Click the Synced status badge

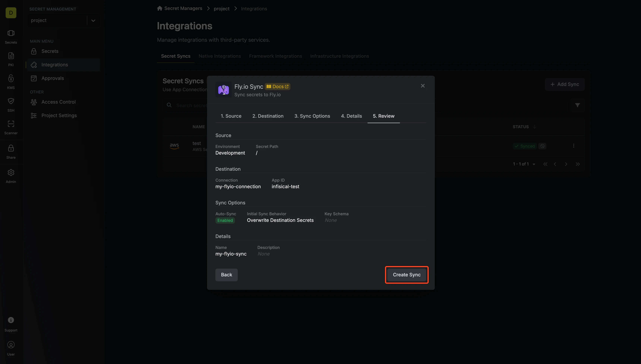[525, 146]
